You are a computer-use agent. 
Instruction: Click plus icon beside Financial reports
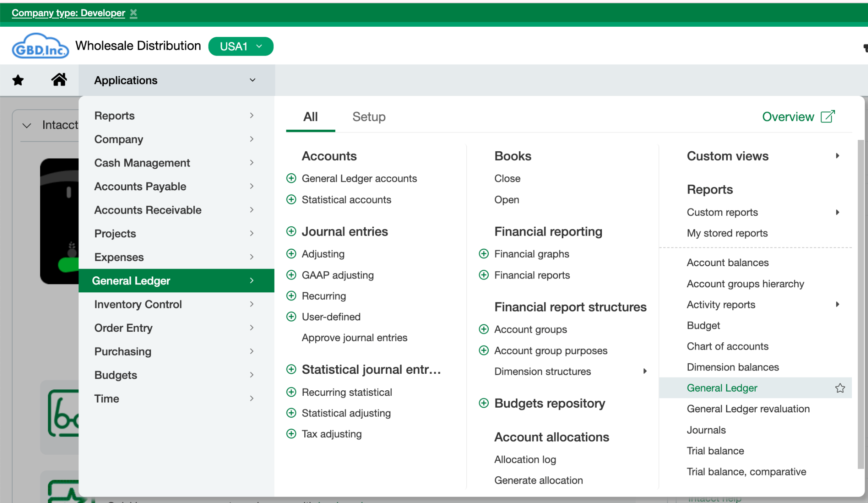(x=484, y=275)
